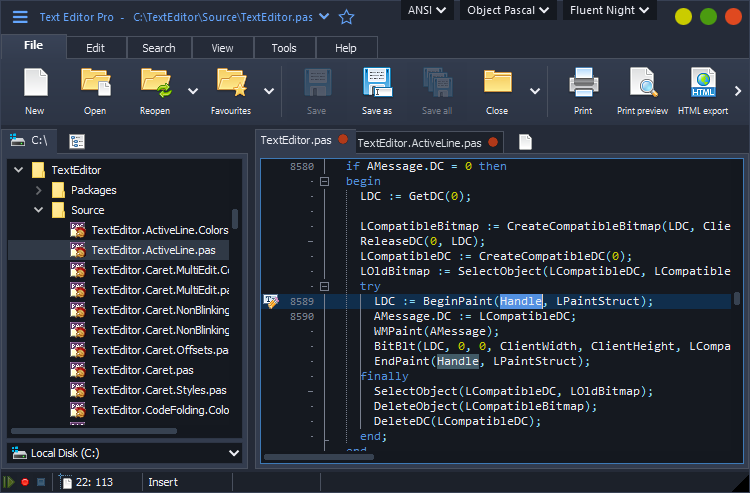Close TextEditor.ActiveLine.pas tab via red dot
This screenshot has width=750, height=493.
(493, 142)
